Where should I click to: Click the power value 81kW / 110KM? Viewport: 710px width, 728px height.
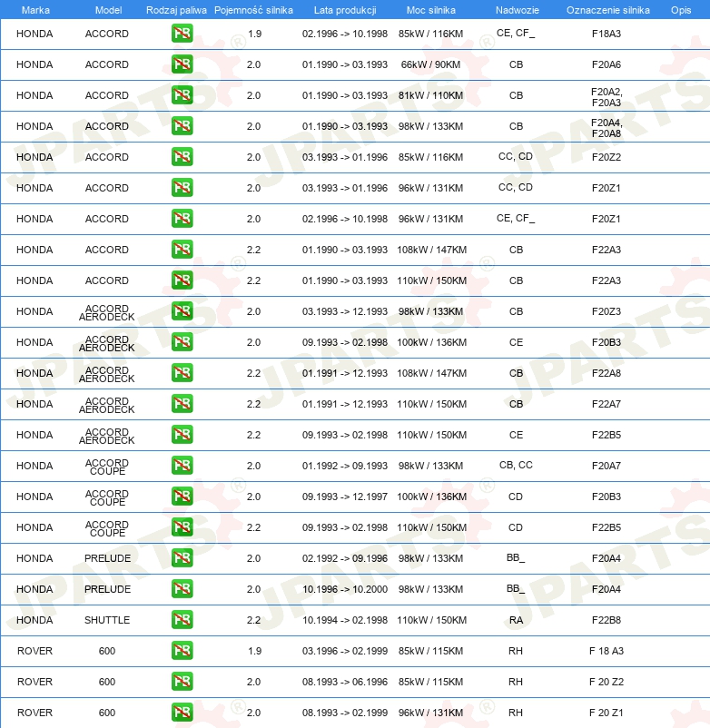431,95
